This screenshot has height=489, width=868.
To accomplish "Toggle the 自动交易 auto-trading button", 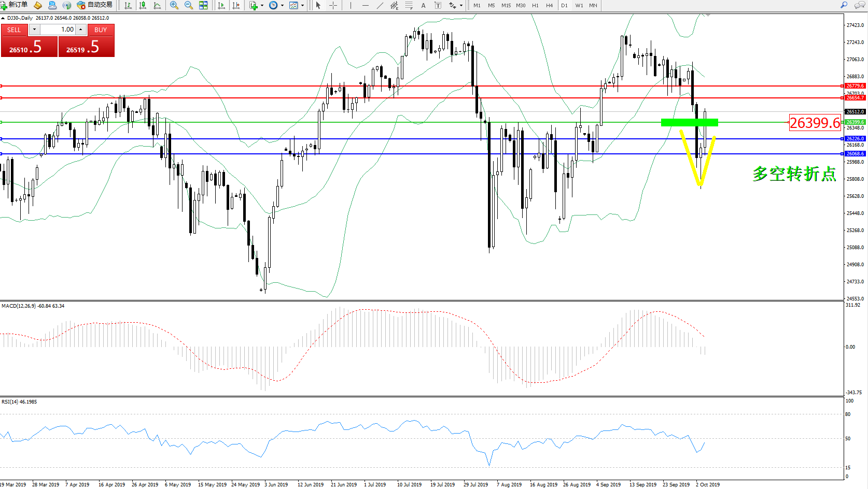I will 94,5.
